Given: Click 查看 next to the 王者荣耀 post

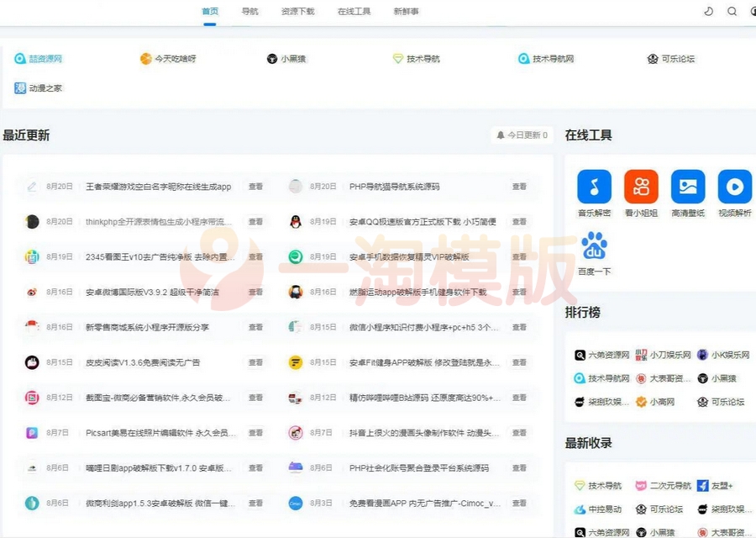Looking at the screenshot, I should tap(255, 186).
